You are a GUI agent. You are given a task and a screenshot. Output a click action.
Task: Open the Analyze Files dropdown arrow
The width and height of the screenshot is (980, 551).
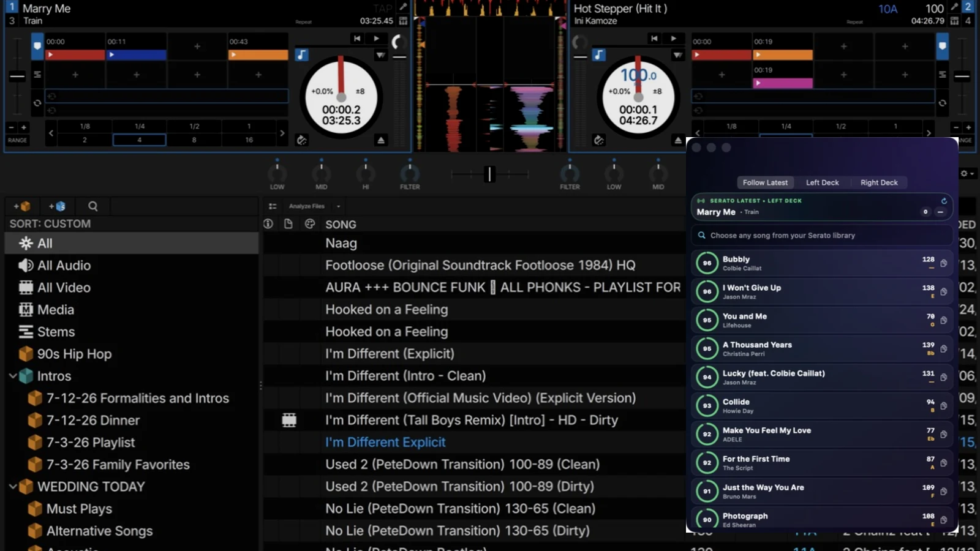coord(338,206)
